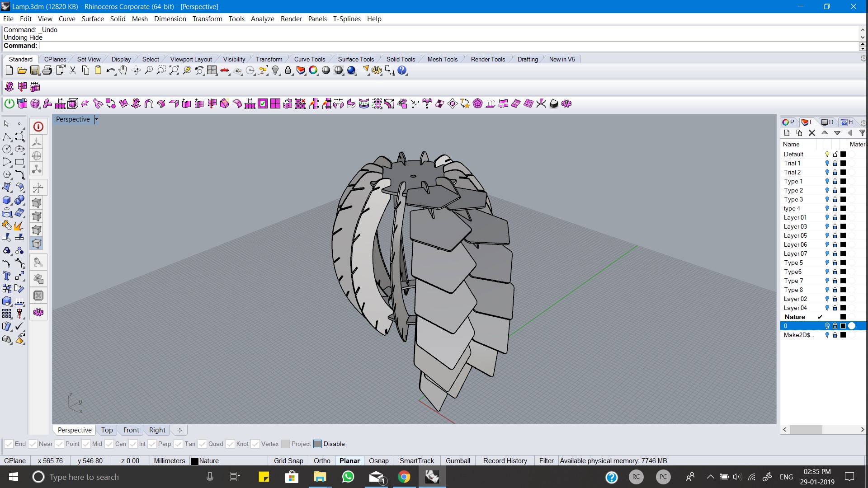
Task: Click the green power T-Splines icon
Action: (x=9, y=104)
